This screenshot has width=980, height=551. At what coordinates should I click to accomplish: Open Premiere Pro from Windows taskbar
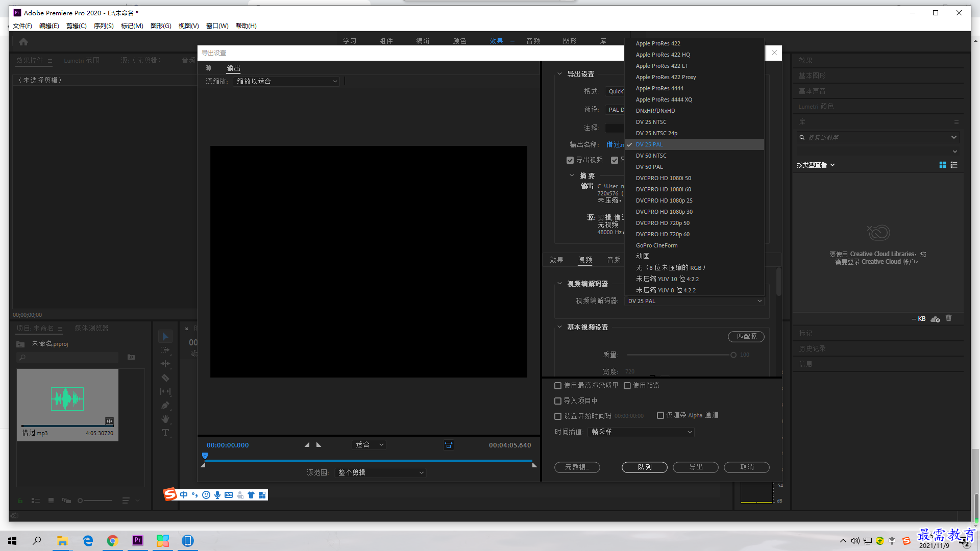(138, 540)
